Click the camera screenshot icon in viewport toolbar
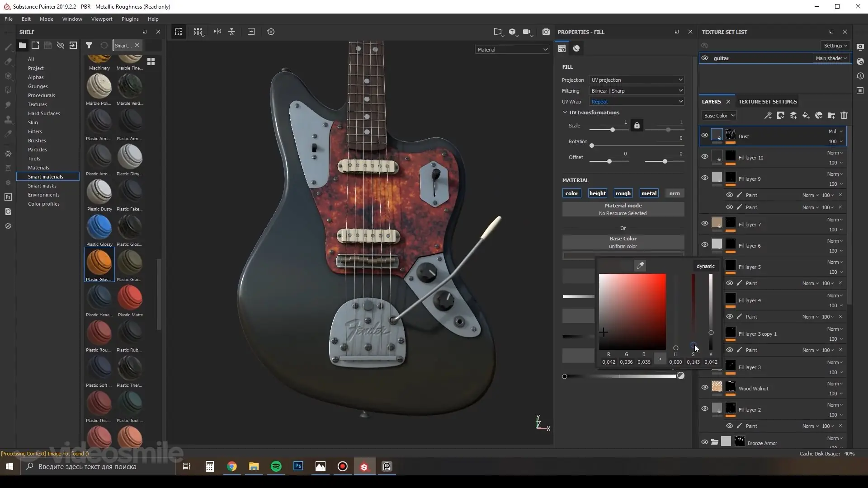This screenshot has height=488, width=868. 546,32
